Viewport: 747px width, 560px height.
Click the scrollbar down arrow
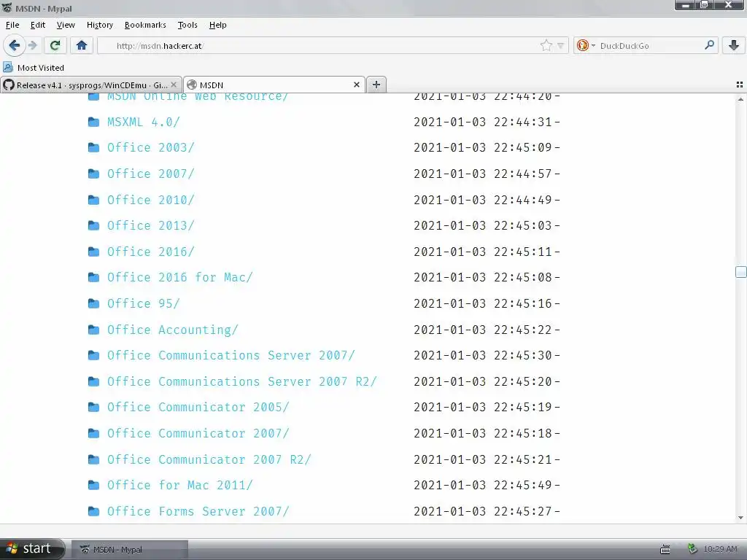[740, 518]
